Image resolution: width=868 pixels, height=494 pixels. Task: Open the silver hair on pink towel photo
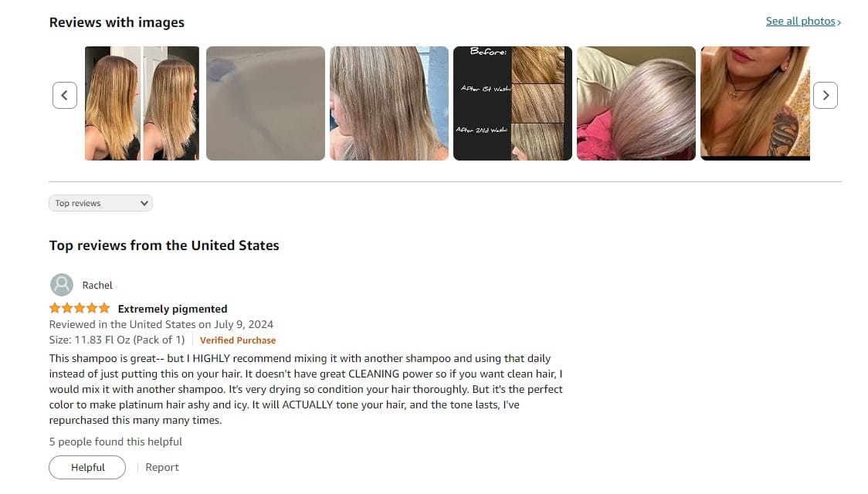(x=636, y=103)
